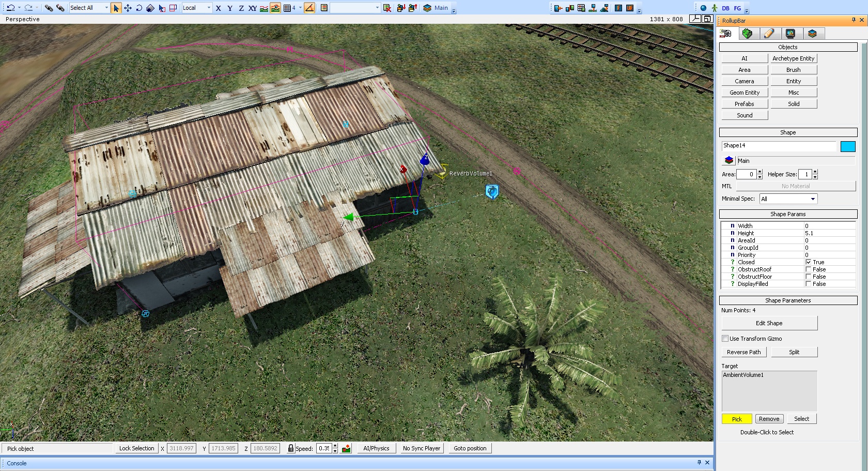868x471 pixels.
Task: Click the Edit Shape button
Action: 769,323
